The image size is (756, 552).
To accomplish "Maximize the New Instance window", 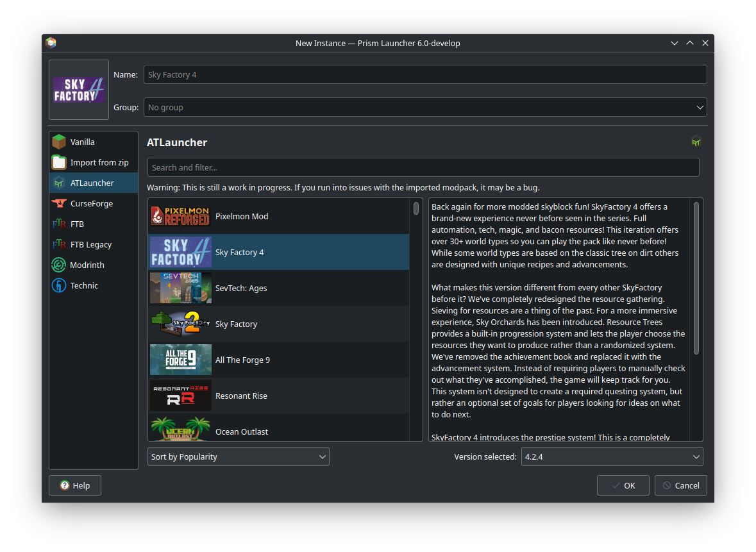I will [690, 43].
